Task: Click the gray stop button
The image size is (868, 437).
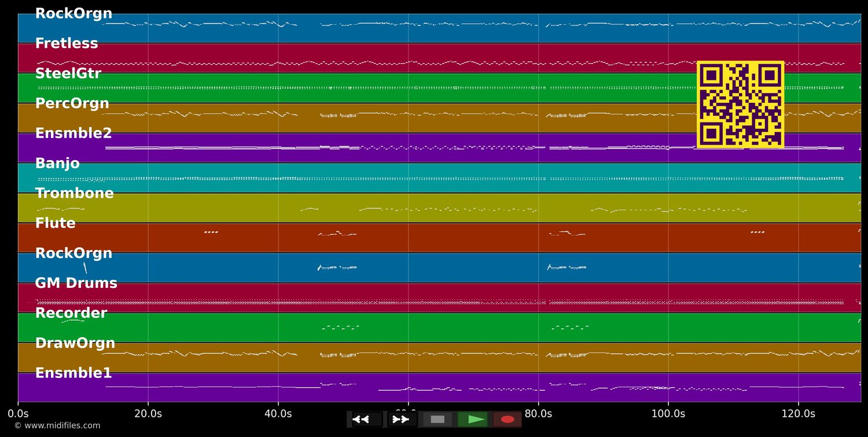Action: [x=437, y=419]
